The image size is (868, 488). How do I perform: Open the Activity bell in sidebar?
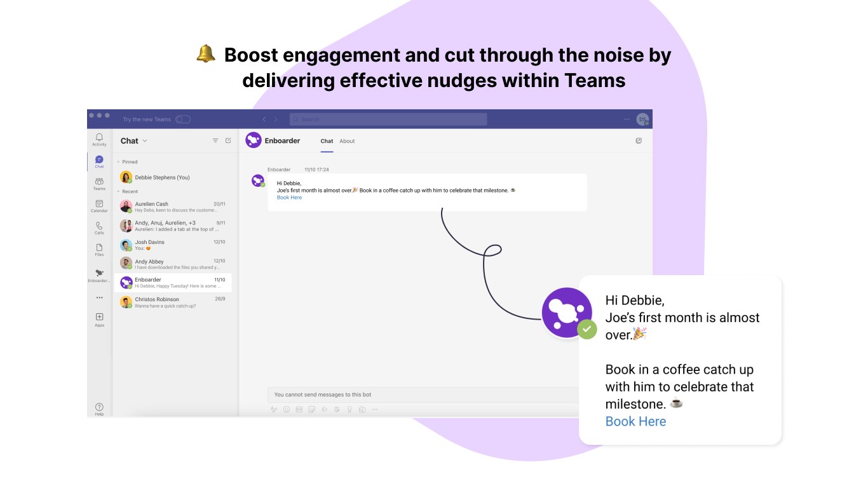(x=99, y=139)
